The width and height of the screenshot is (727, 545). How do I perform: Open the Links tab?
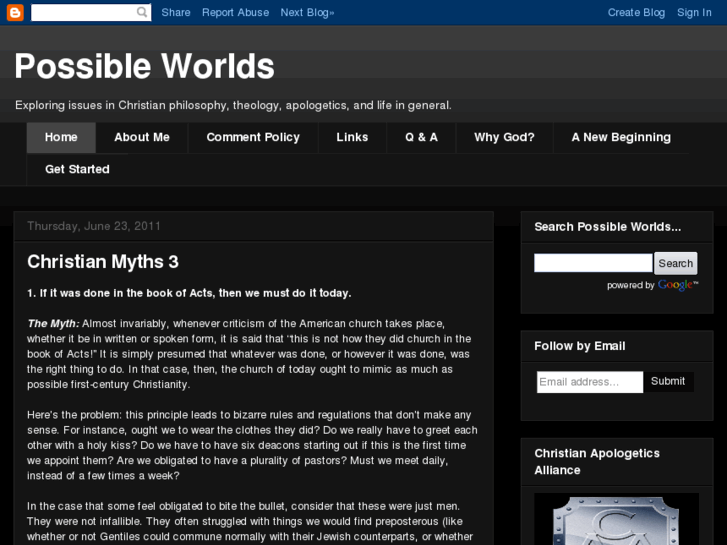(352, 137)
